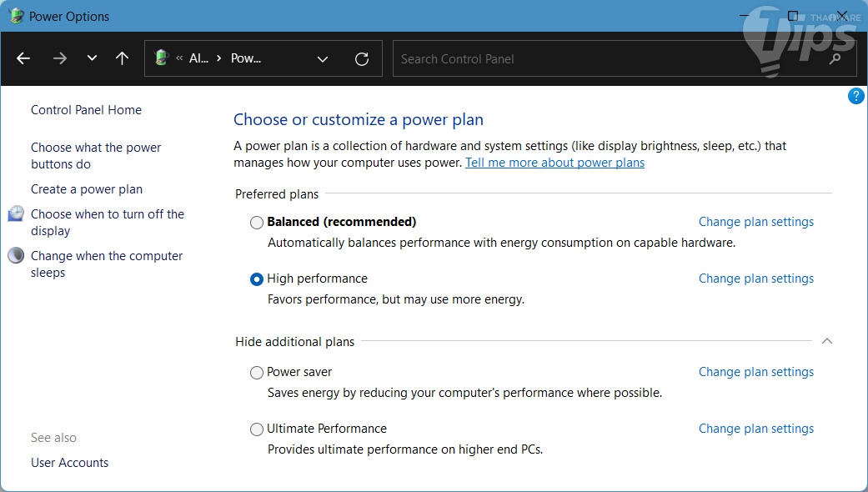
Task: Open Control Panel Home
Action: pos(86,110)
